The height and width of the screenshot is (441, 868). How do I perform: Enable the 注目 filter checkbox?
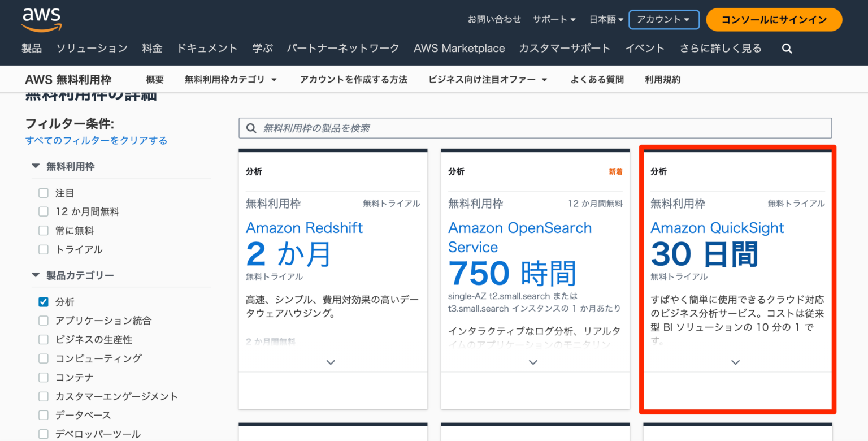point(43,193)
